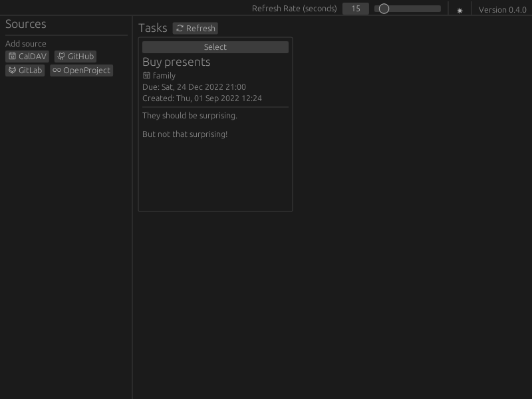
Task: Click the Tasks heading
Action: click(153, 28)
